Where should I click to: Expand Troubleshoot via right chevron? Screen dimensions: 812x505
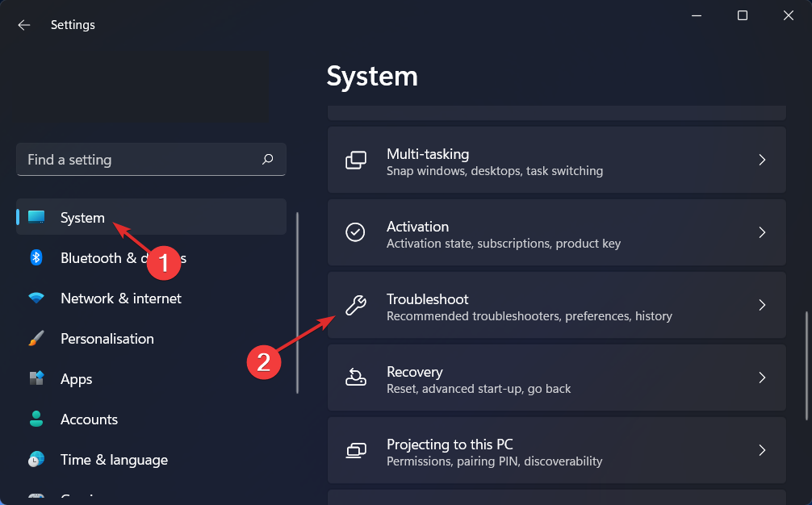click(x=762, y=305)
